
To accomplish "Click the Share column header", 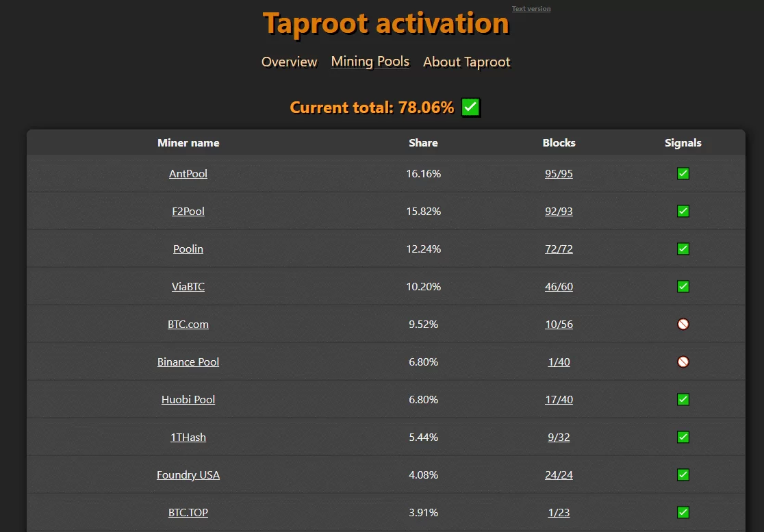I will 423,143.
